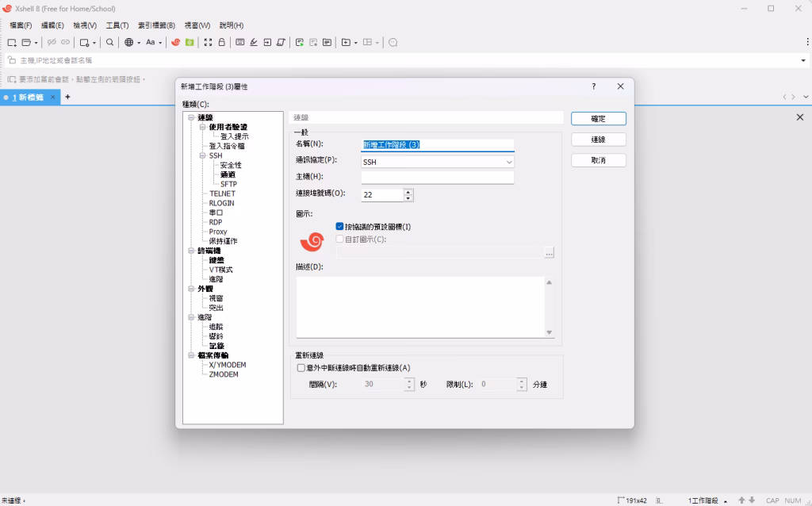Click the status bar down arrow icon

coord(752,500)
